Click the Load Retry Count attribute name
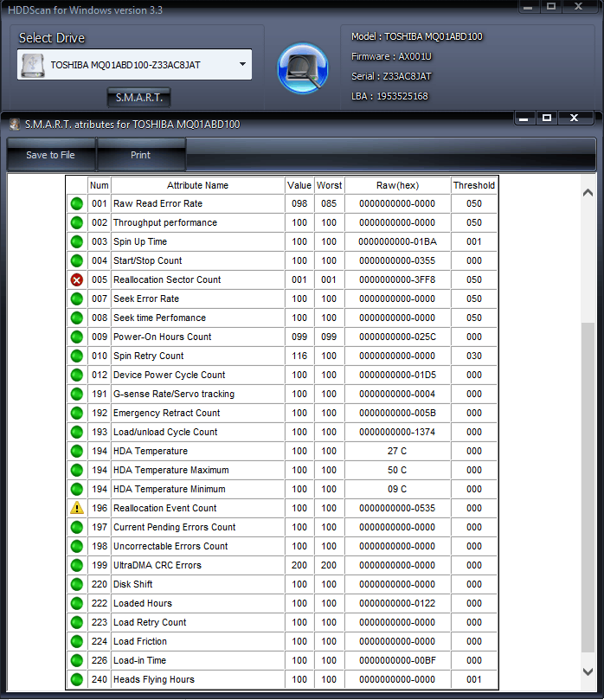Viewport: 604px width, 700px height. coord(150,622)
